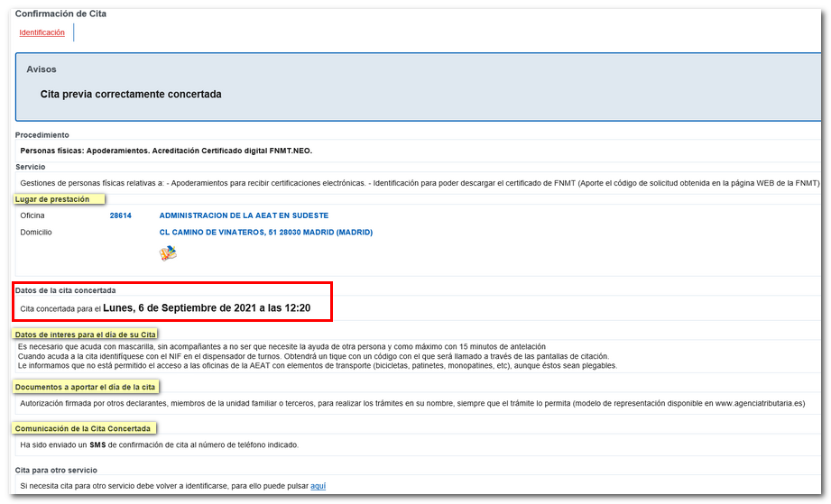The width and height of the screenshot is (831, 504).
Task: Select ADMINISTRACION DE LA AEAT EN SUDESTE office name
Action: click(244, 215)
